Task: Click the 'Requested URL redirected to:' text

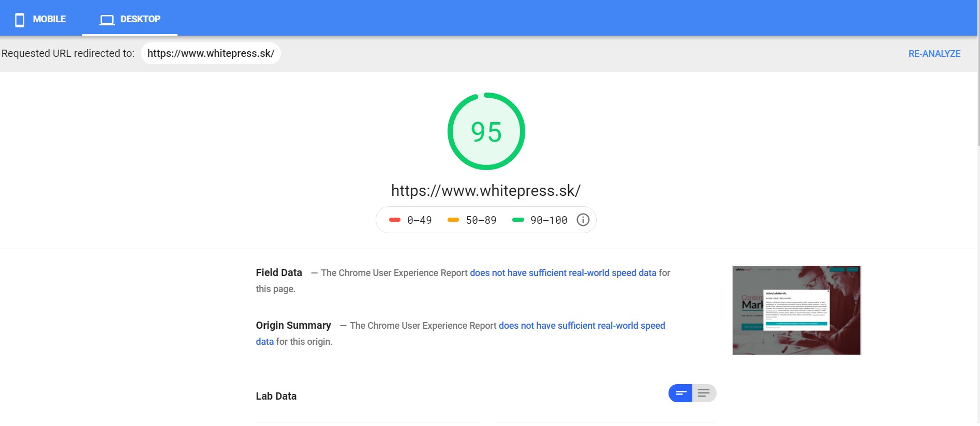Action: tap(68, 53)
